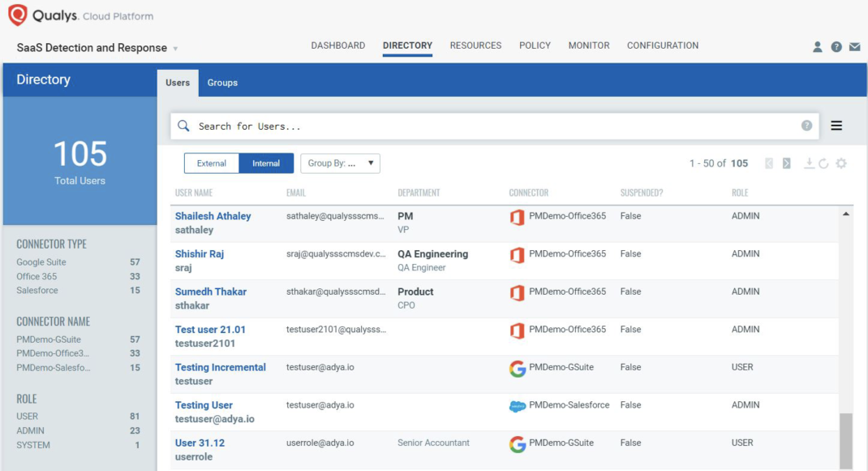Select the Internal users toggle
The height and width of the screenshot is (471, 868).
(266, 163)
